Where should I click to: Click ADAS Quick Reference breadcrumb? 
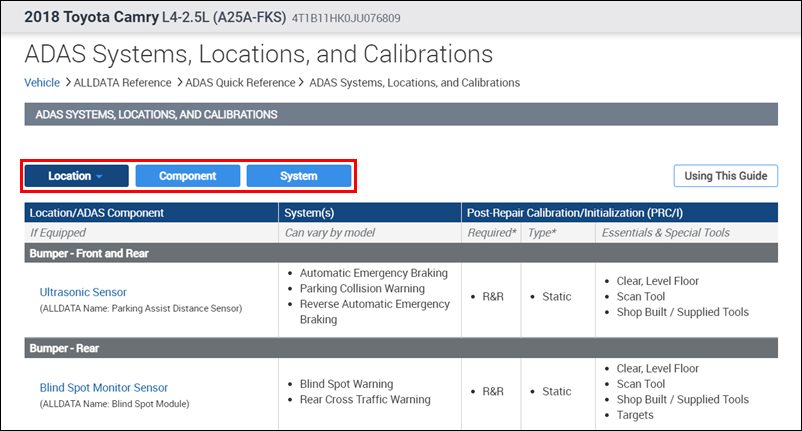(240, 83)
